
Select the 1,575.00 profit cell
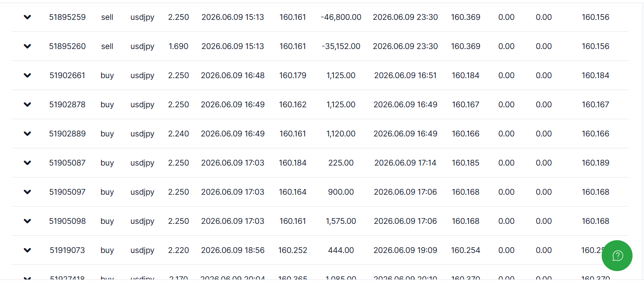tap(341, 221)
